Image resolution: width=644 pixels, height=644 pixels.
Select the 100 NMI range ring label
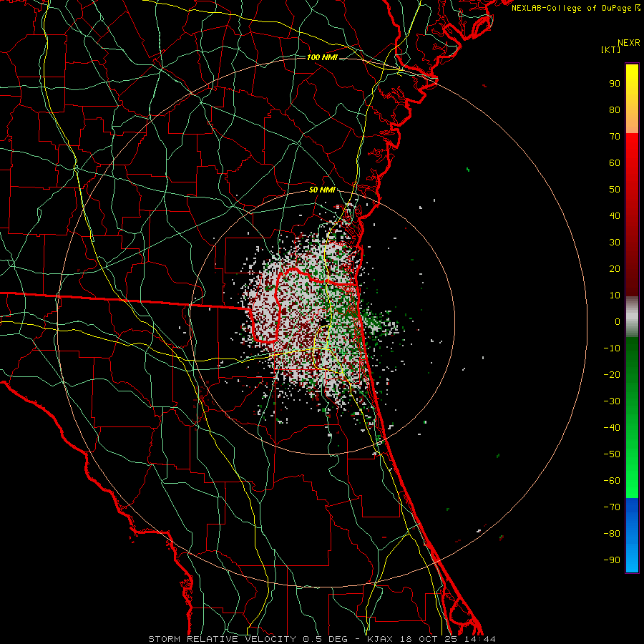(x=323, y=57)
